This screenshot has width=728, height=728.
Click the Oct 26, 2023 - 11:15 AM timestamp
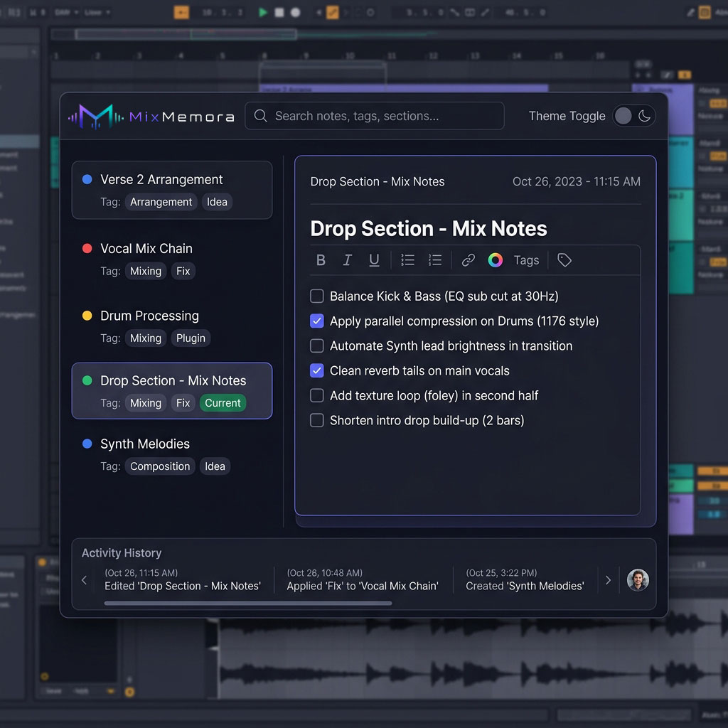tap(576, 181)
